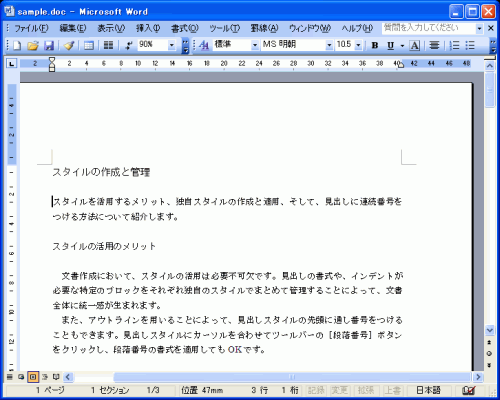This screenshot has width=500, height=400.
Task: Open the 挿入(I) menu
Action: [148, 28]
